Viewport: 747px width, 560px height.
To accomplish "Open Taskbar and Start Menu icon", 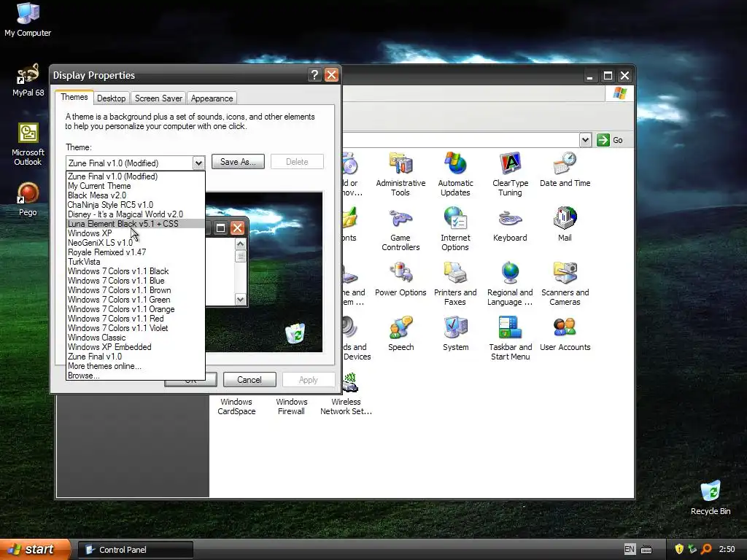I will (x=510, y=338).
